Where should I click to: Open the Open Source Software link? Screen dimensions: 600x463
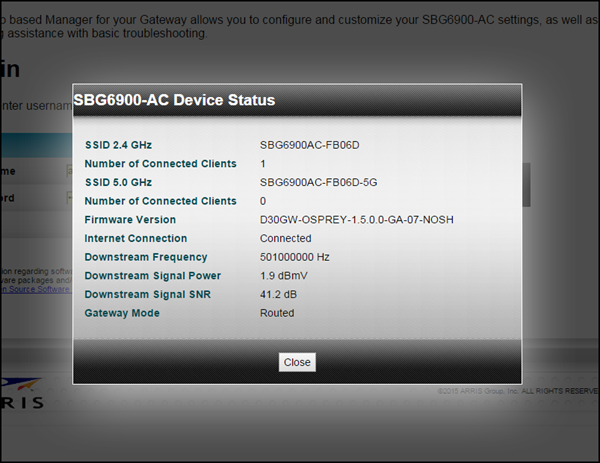[33, 290]
